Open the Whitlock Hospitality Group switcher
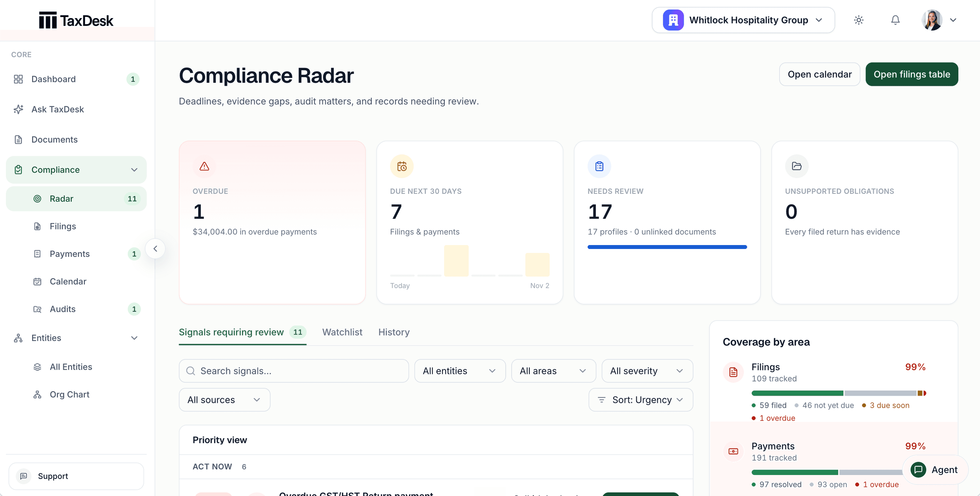Viewport: 980px width, 496px height. 743,20
